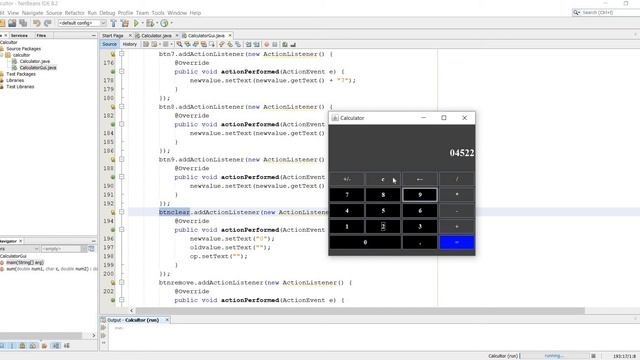Open the Source menu
Image resolution: width=640 pixels, height=360 pixels.
coord(54,13)
